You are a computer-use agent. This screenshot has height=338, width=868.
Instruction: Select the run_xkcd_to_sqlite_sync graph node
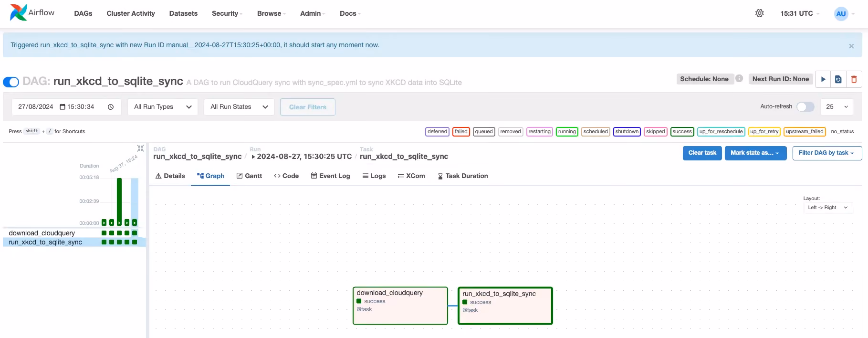tap(505, 306)
